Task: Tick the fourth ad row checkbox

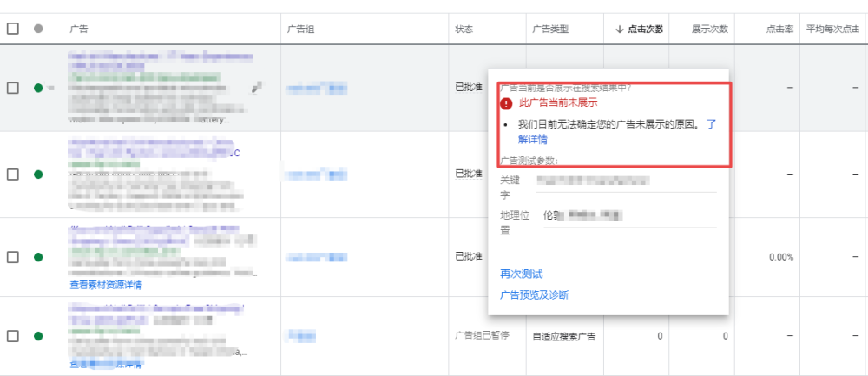Action: (13, 336)
